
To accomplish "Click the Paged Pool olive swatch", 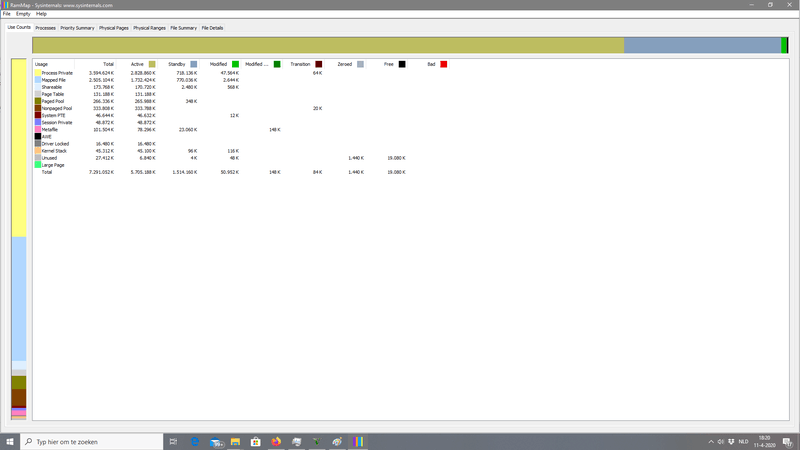I will [x=38, y=101].
